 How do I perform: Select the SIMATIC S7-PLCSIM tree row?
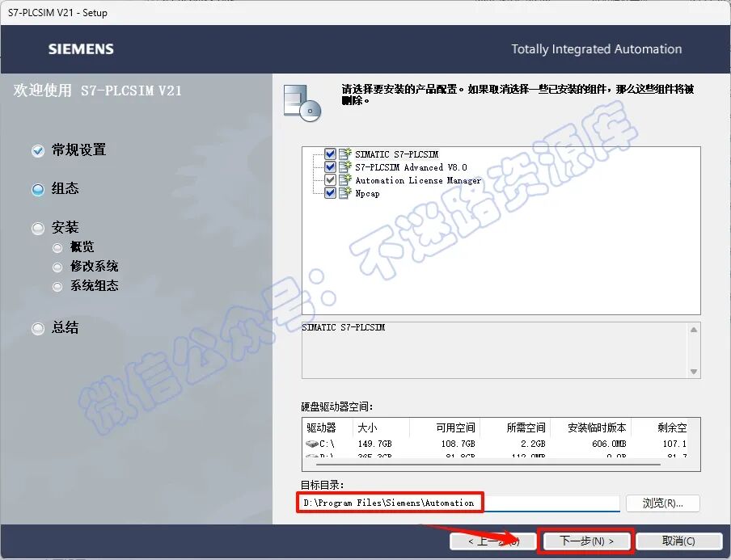point(397,154)
